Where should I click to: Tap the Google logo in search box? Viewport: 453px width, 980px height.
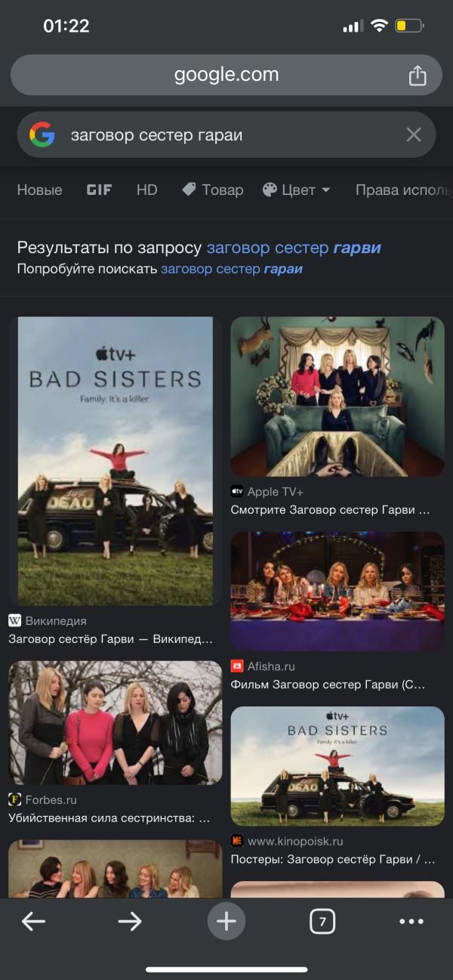(42, 135)
